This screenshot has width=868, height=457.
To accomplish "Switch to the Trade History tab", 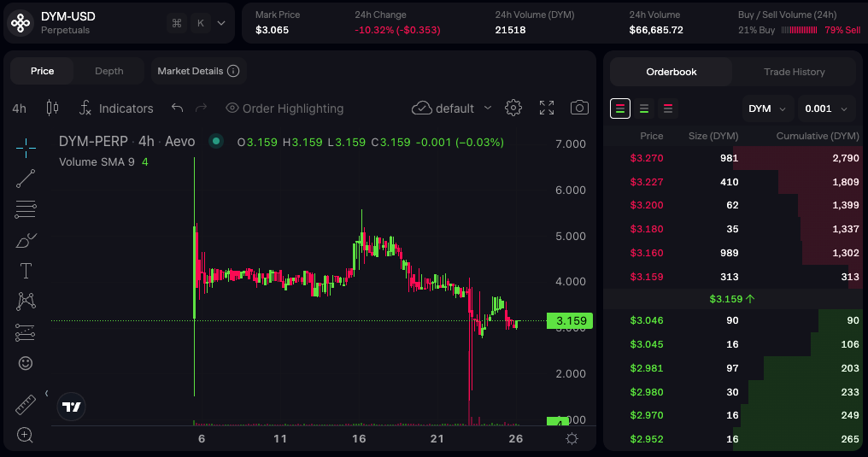I will (x=794, y=72).
